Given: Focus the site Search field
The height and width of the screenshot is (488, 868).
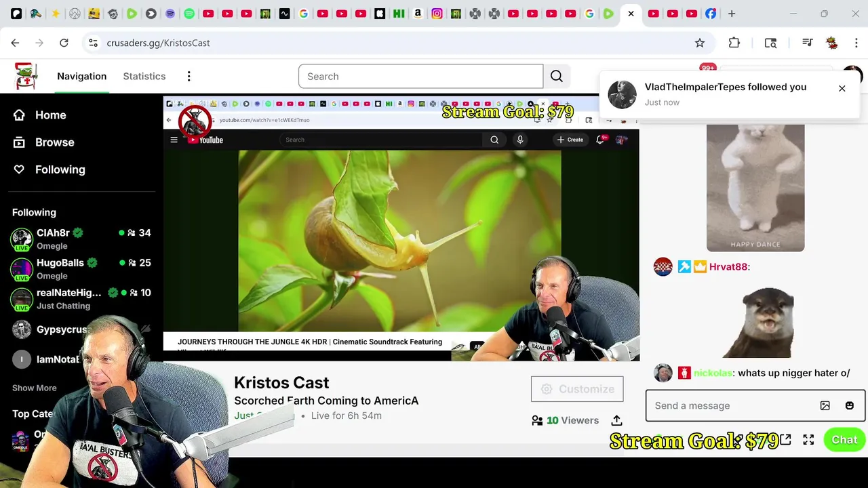Looking at the screenshot, I should [420, 76].
